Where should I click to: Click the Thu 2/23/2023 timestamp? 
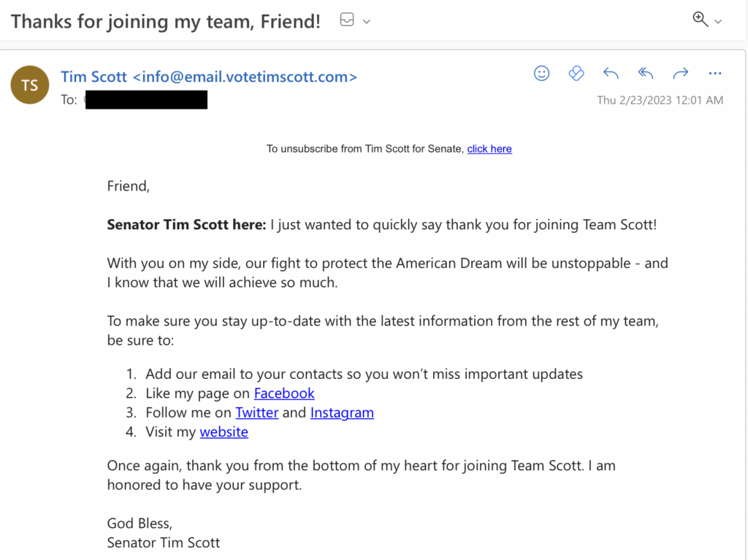(660, 100)
